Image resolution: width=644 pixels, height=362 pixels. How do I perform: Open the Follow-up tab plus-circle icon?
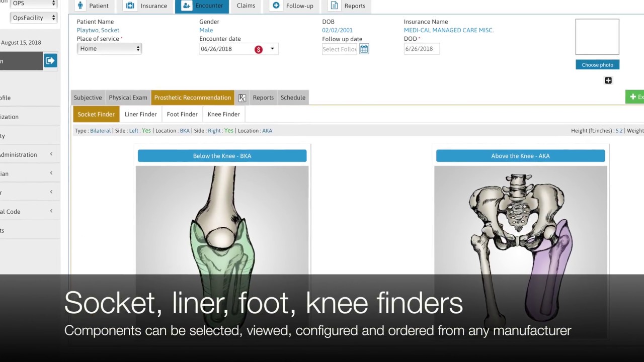point(276,6)
